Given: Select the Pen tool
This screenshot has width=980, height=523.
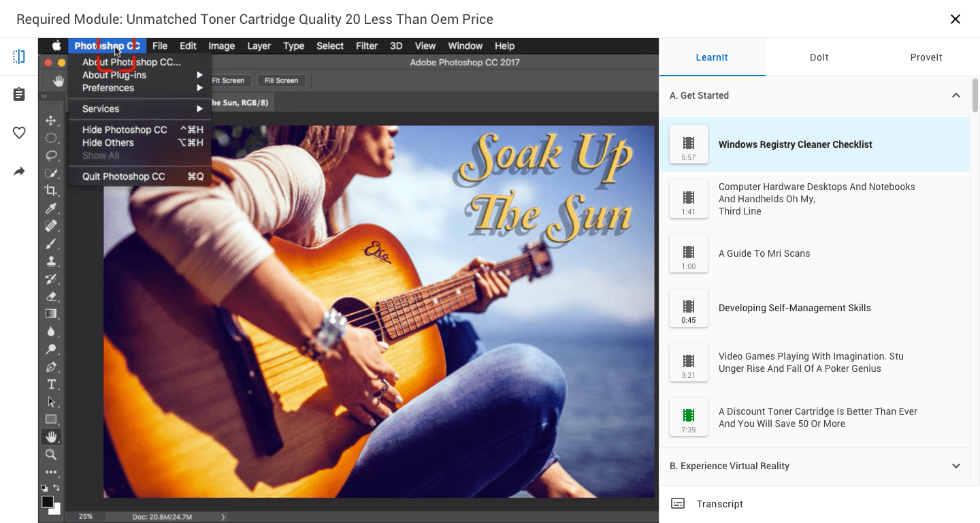Looking at the screenshot, I should (x=51, y=367).
